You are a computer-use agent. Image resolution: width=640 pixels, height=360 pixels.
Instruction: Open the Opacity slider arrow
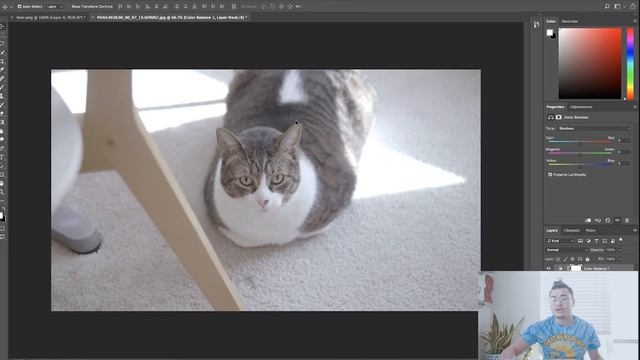click(620, 250)
